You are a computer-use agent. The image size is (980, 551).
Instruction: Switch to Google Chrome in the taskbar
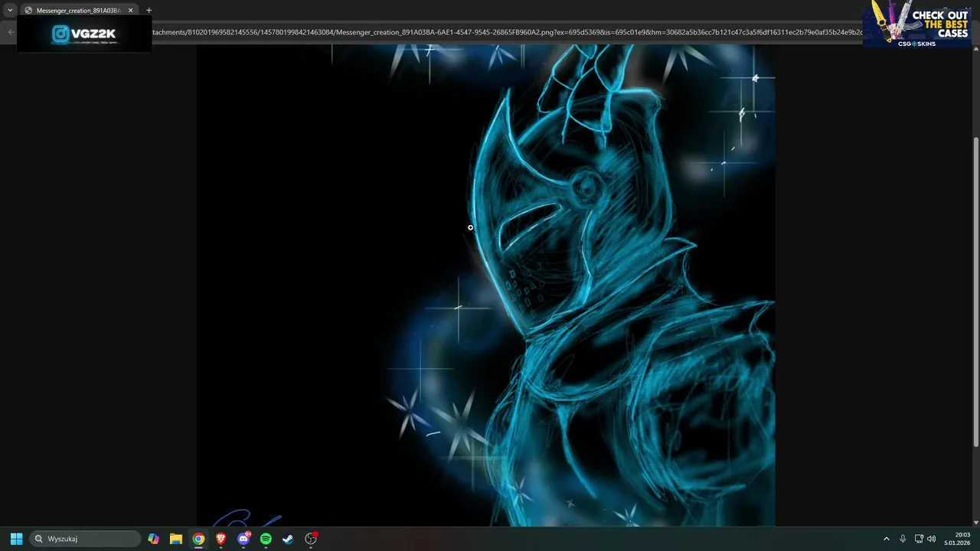tap(198, 539)
